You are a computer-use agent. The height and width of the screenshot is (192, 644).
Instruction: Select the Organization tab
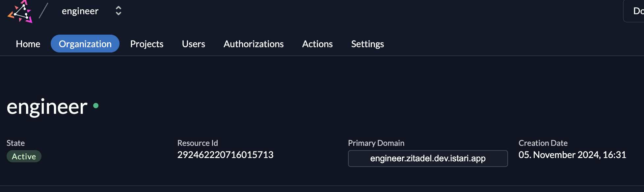[x=85, y=44]
